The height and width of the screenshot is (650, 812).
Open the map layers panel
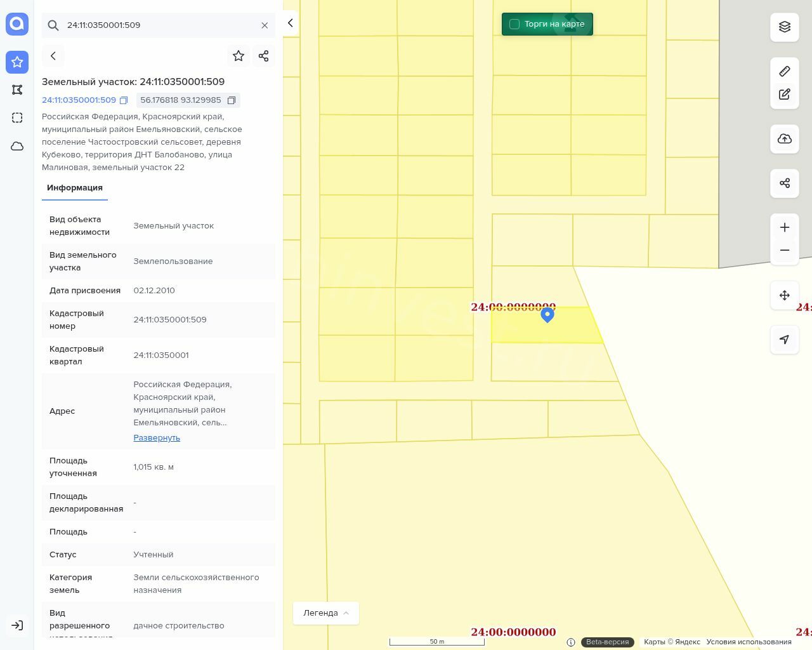(x=785, y=27)
